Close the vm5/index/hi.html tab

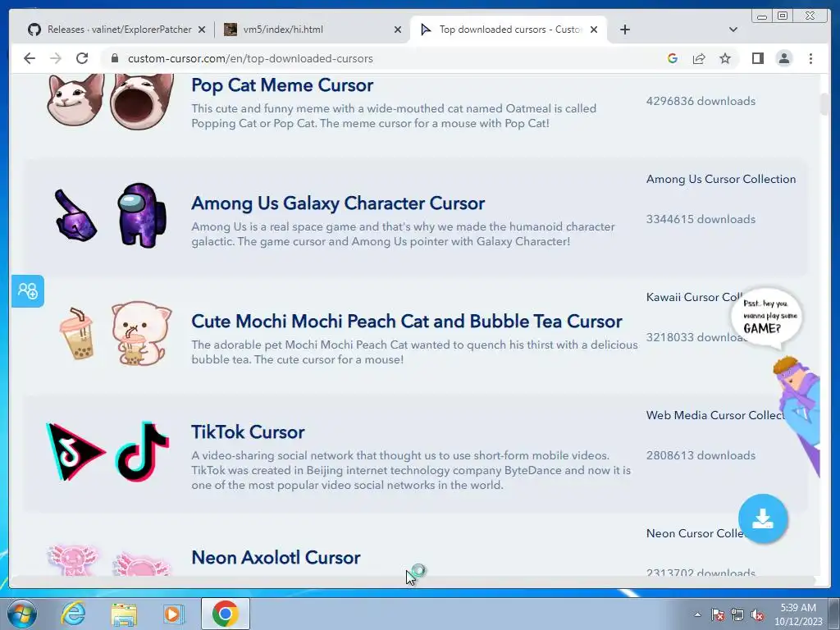tap(398, 30)
